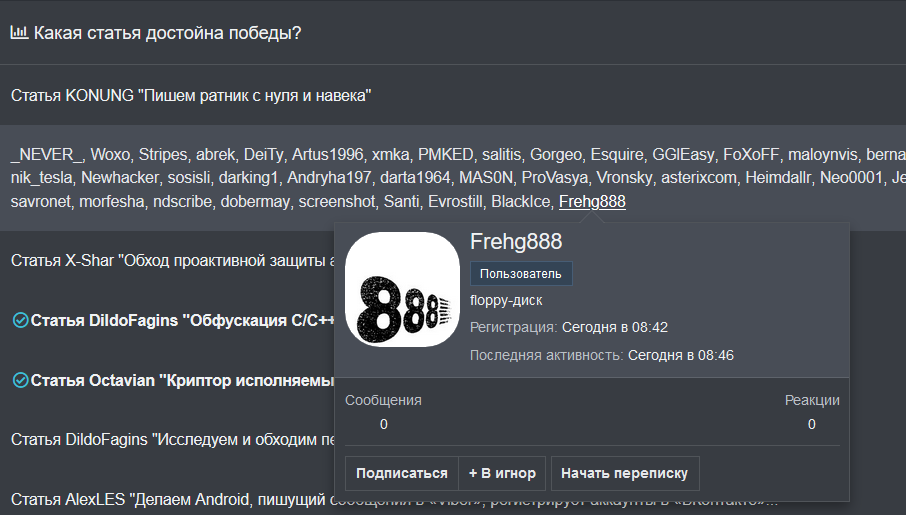906x515 pixels.
Task: Select poll option Статья KONUNG "Пишем ратник"
Action: point(191,96)
